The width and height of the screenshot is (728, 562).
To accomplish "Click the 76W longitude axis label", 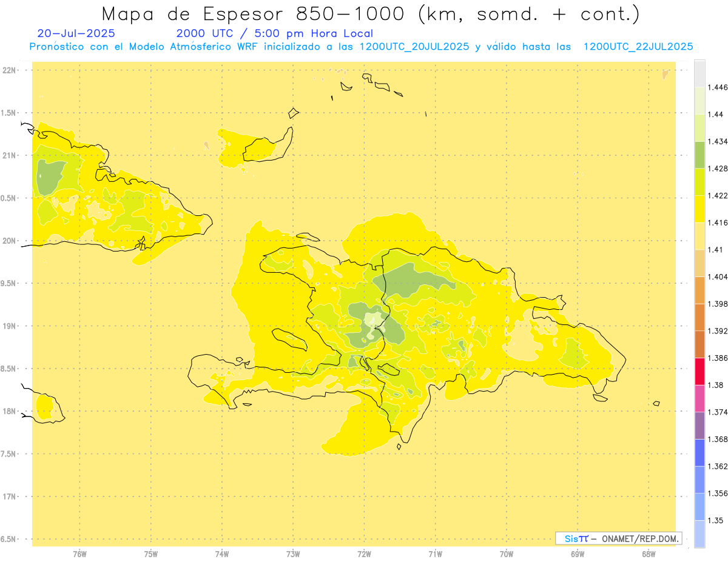I will [x=79, y=554].
